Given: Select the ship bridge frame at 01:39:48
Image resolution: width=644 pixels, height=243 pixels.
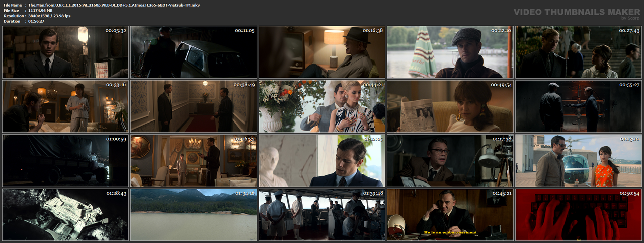Looking at the screenshot, I should click(322, 214).
